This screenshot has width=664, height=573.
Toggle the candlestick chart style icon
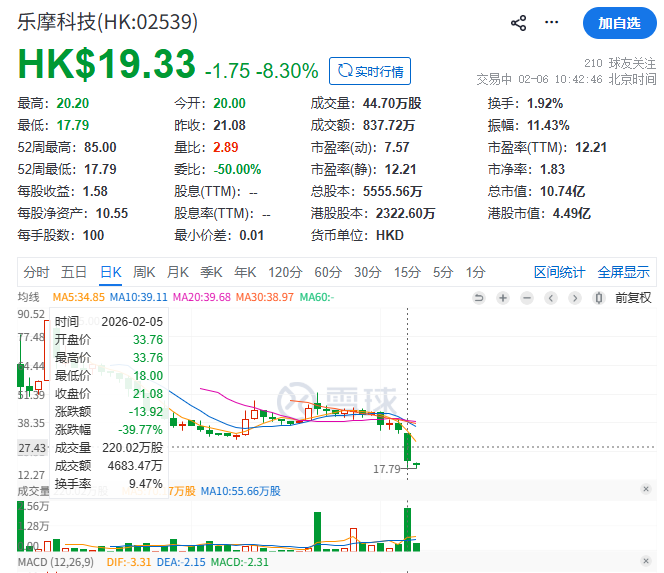[x=598, y=297]
